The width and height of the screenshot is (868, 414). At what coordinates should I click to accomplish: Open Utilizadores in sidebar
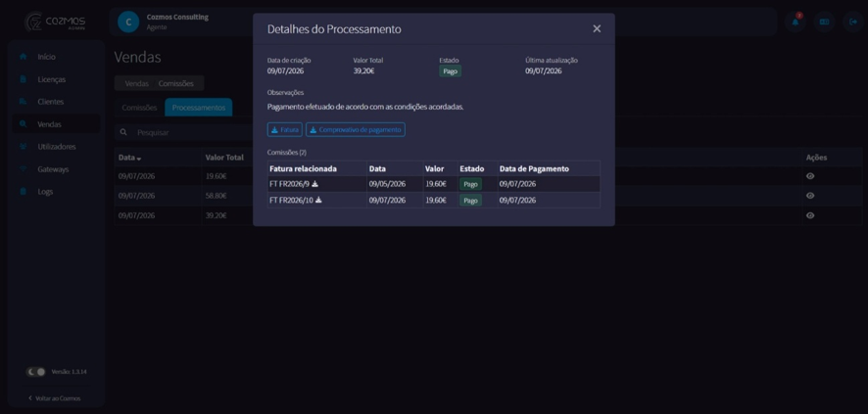click(57, 147)
